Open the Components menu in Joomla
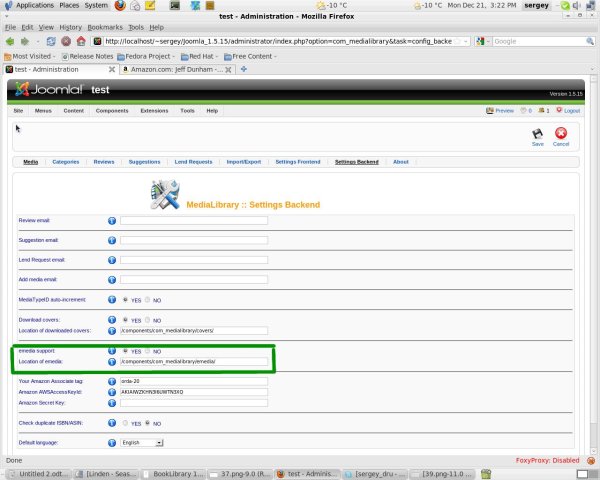600x480 pixels. pyautogui.click(x=112, y=111)
